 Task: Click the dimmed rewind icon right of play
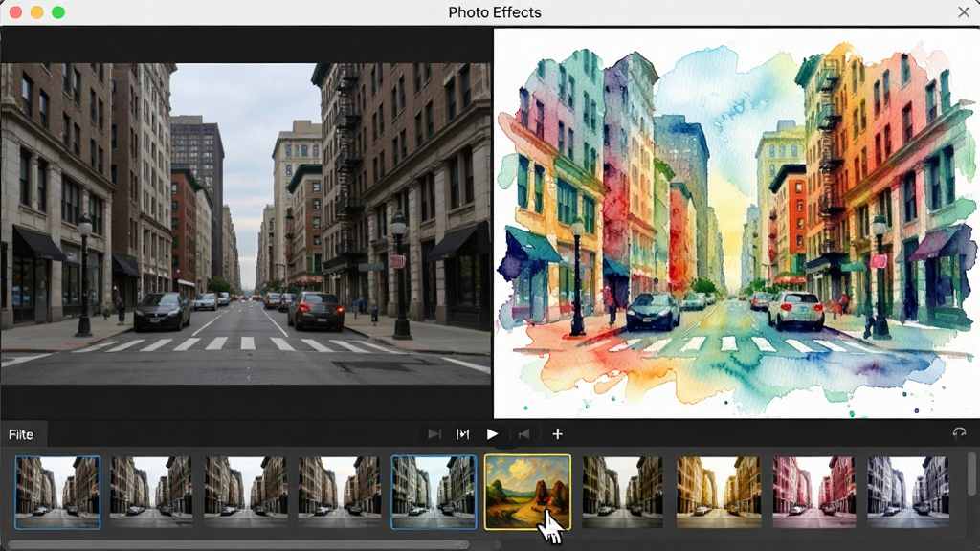523,434
